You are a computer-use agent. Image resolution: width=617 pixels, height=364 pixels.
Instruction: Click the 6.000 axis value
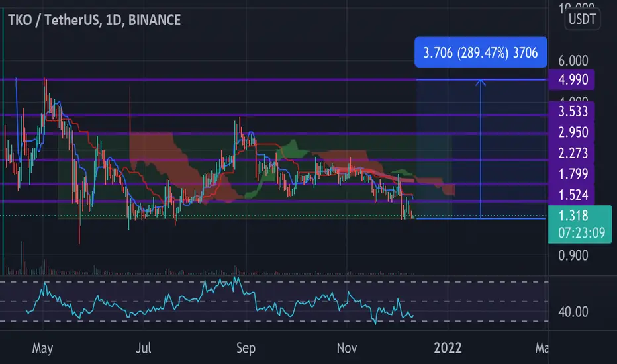(x=573, y=61)
